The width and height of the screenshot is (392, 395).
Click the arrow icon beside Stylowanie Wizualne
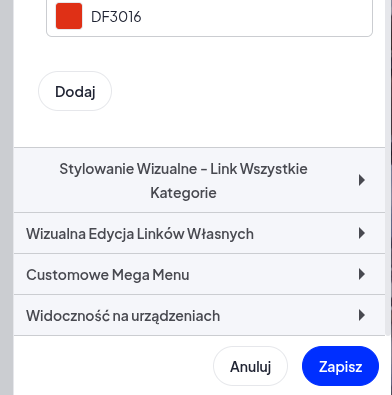point(362,180)
